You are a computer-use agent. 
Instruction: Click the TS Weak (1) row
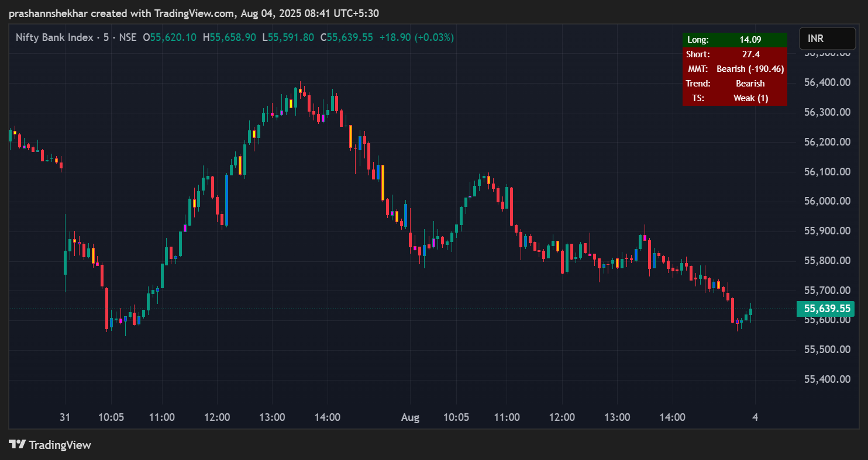pos(734,98)
